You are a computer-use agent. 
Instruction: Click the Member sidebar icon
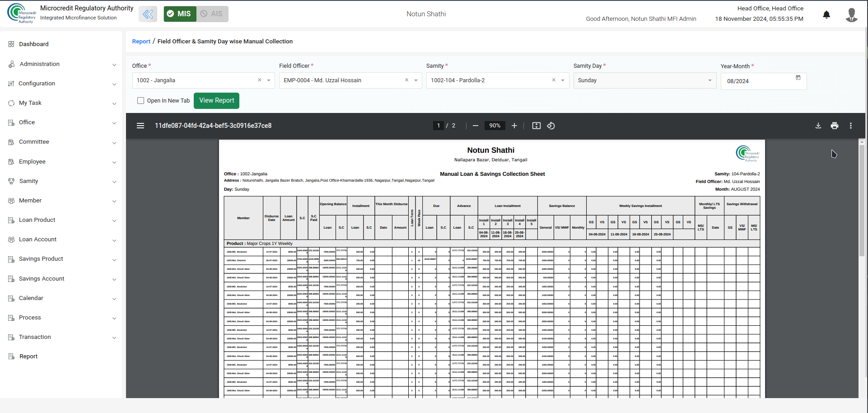pyautogui.click(x=11, y=201)
